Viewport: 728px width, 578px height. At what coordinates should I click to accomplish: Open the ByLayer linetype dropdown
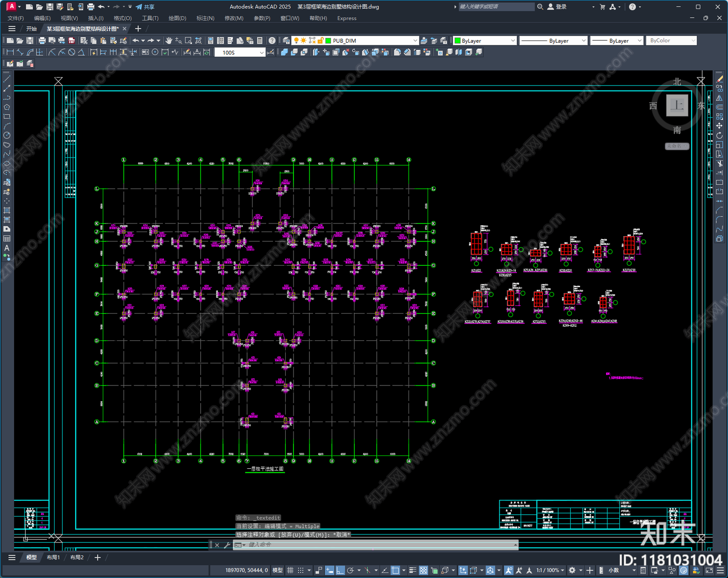click(584, 41)
